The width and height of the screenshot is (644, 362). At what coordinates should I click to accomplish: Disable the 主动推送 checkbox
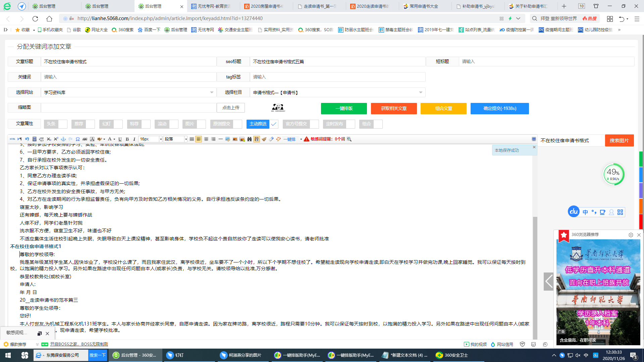pyautogui.click(x=274, y=124)
